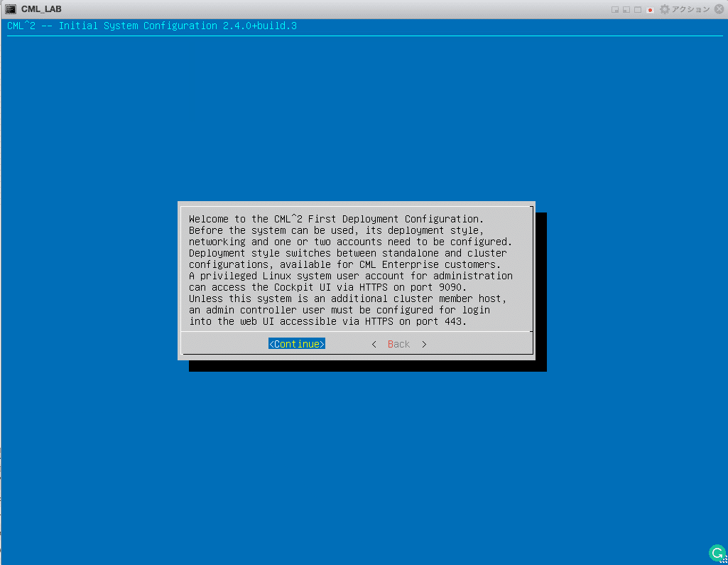Click the right angle bracket beside Back
Viewport: 728px width, 565px height.
(424, 344)
